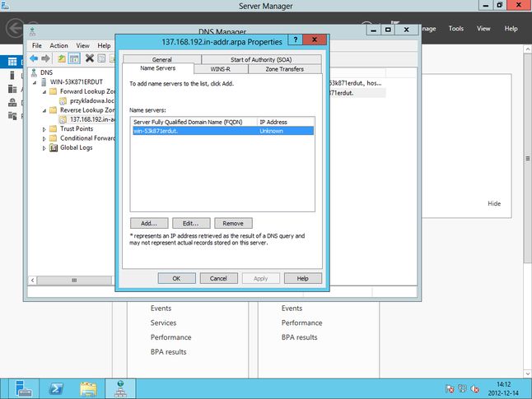
Task: Select the Name Servers tab
Action: click(158, 68)
